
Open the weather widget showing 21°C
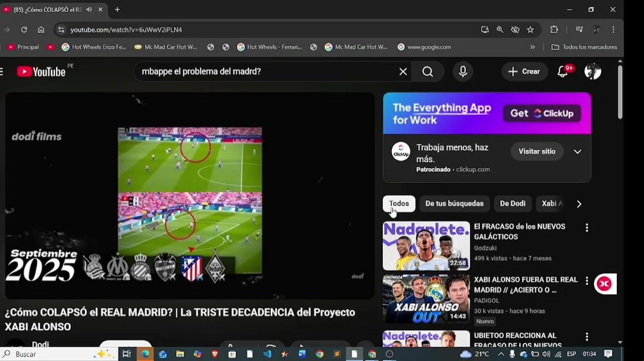(474, 354)
